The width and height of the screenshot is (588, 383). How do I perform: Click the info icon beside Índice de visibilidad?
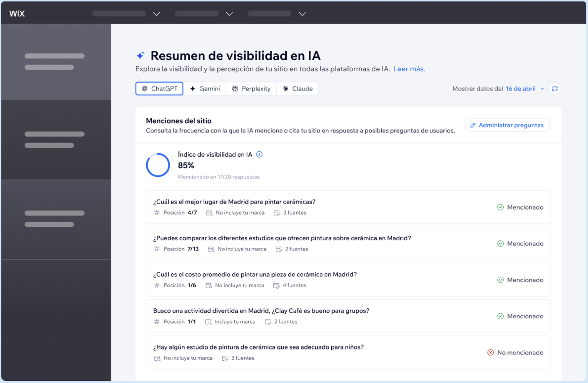(259, 155)
